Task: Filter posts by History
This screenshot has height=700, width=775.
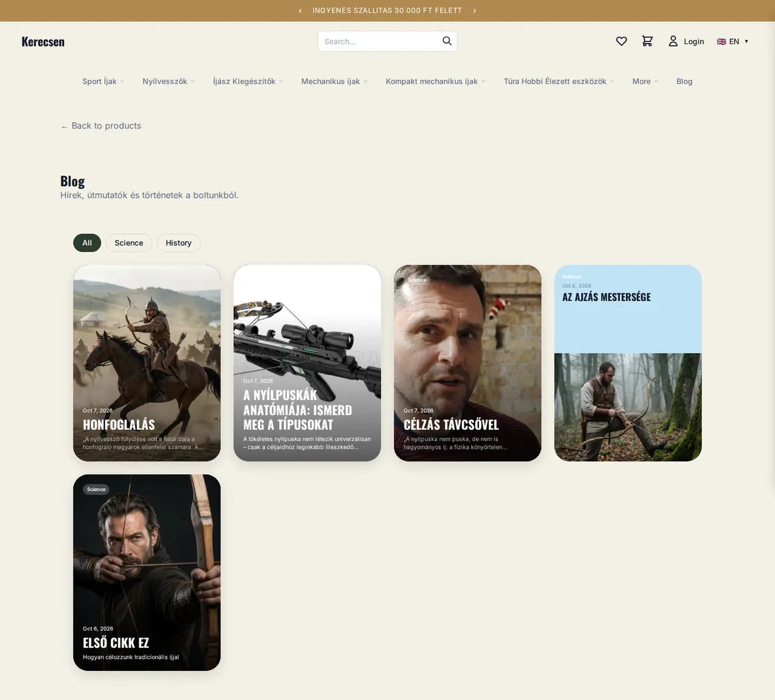Action: coord(179,243)
